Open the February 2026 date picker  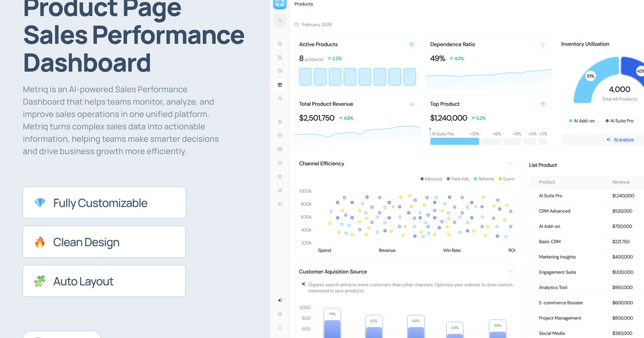pyautogui.click(x=313, y=25)
